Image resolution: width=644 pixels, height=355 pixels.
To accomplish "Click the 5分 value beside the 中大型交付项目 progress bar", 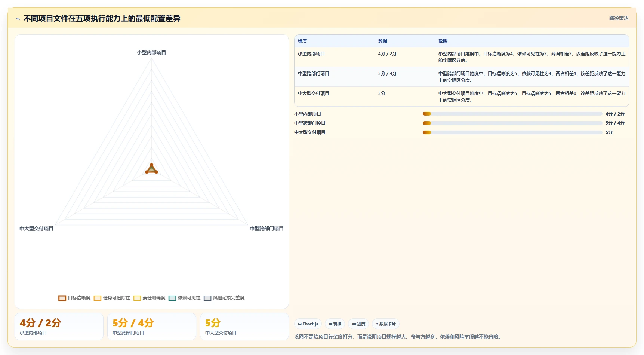I will pos(609,132).
